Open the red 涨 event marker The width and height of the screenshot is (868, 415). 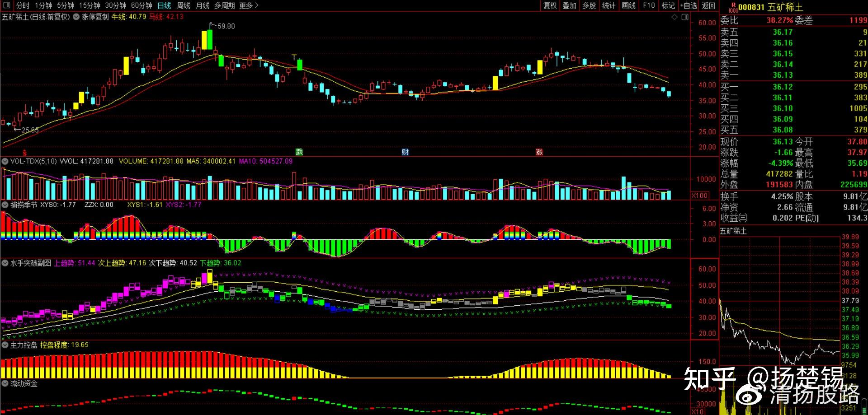coord(539,152)
